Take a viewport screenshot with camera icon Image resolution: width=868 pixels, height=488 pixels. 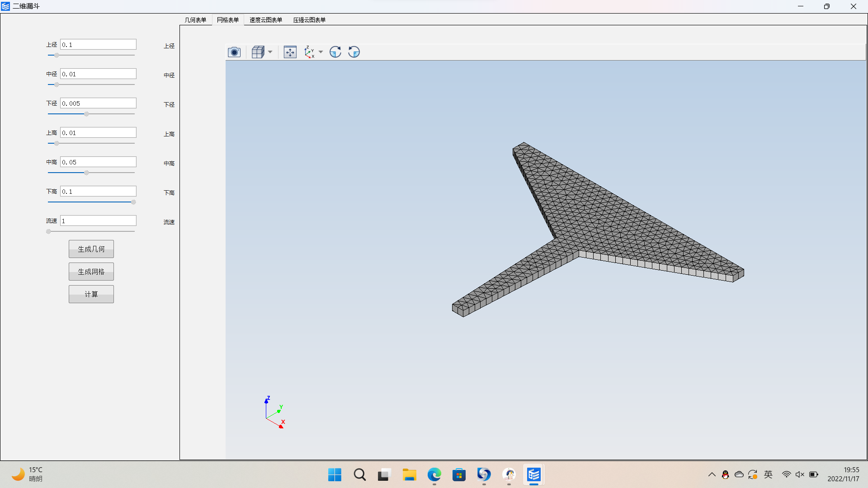pos(234,52)
